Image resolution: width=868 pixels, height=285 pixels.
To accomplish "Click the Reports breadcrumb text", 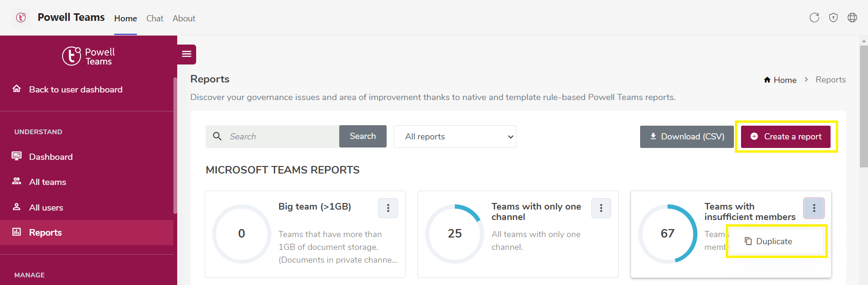I will (x=831, y=80).
